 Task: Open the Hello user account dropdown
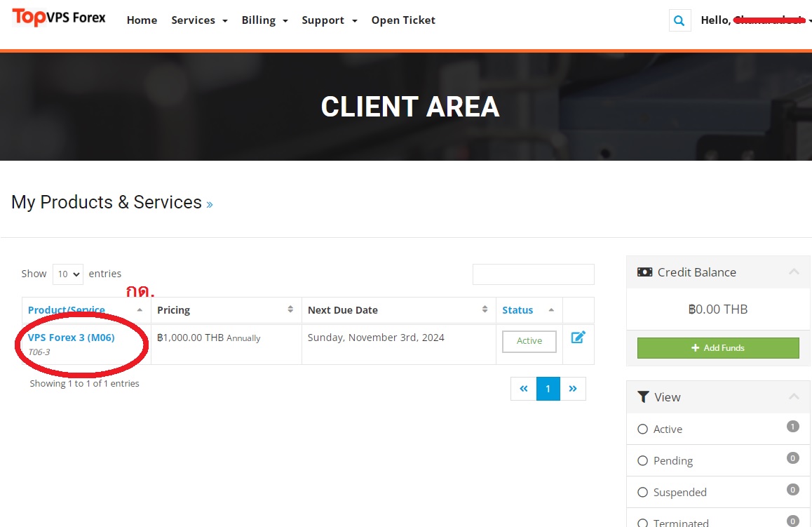756,20
